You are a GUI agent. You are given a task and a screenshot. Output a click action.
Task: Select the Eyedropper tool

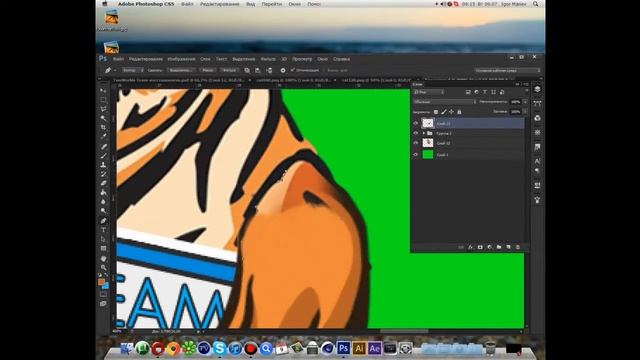pyautogui.click(x=103, y=137)
